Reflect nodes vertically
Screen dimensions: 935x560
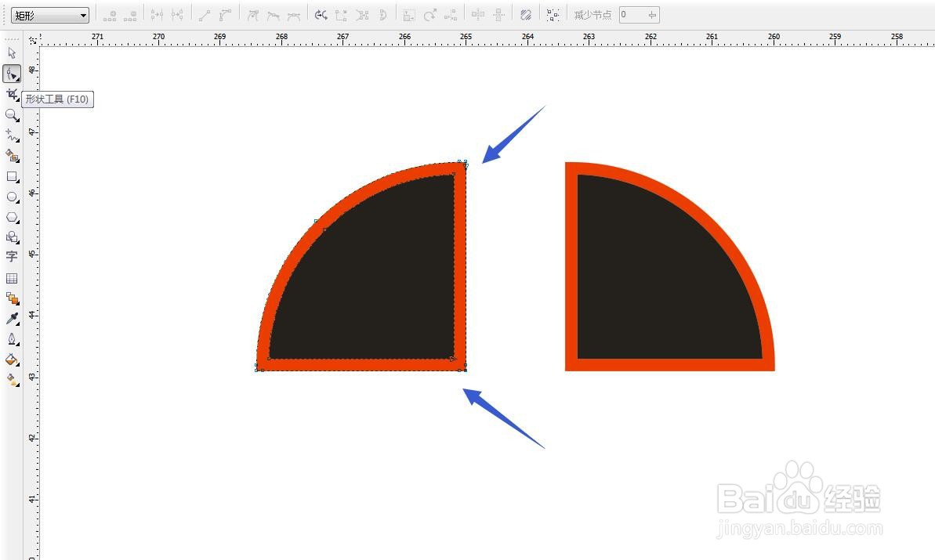coord(498,15)
